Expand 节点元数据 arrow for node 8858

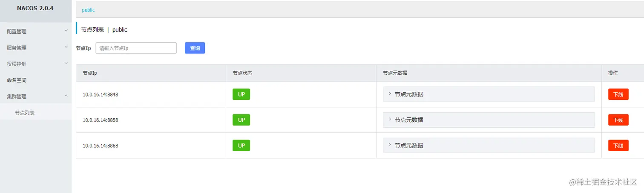point(390,120)
